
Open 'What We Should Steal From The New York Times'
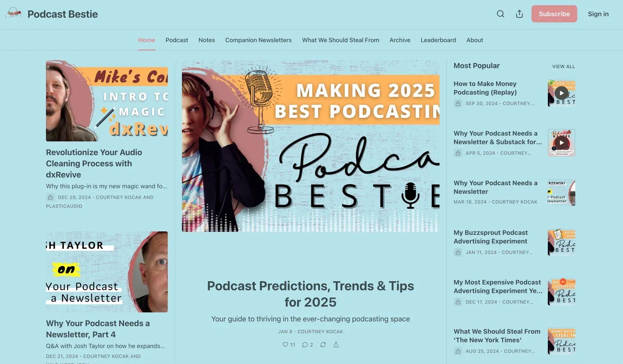pyautogui.click(x=497, y=336)
